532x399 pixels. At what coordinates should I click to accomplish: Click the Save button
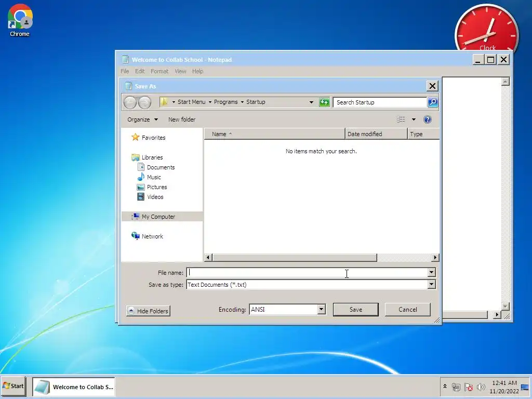pyautogui.click(x=355, y=310)
